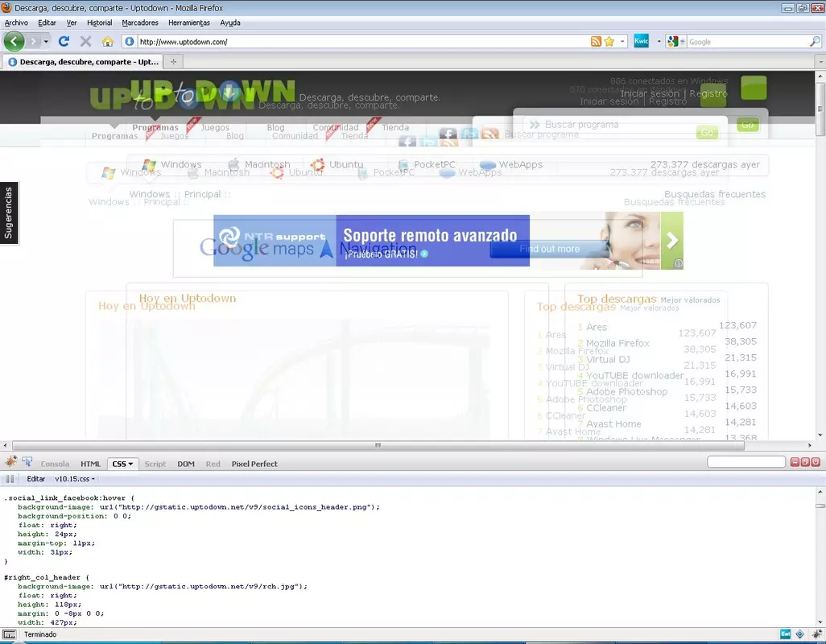This screenshot has height=644, width=826.
Task: Click the uptodown.com address field
Action: [362, 42]
